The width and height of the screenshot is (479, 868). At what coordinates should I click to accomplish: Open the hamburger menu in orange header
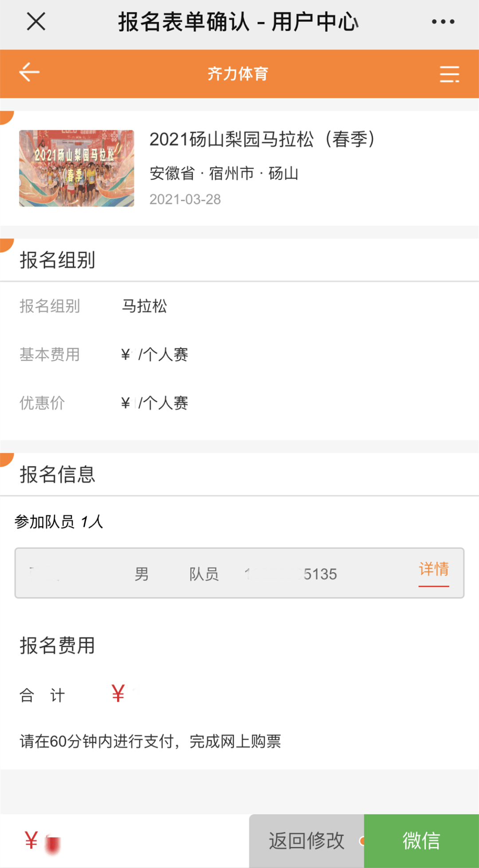(449, 74)
